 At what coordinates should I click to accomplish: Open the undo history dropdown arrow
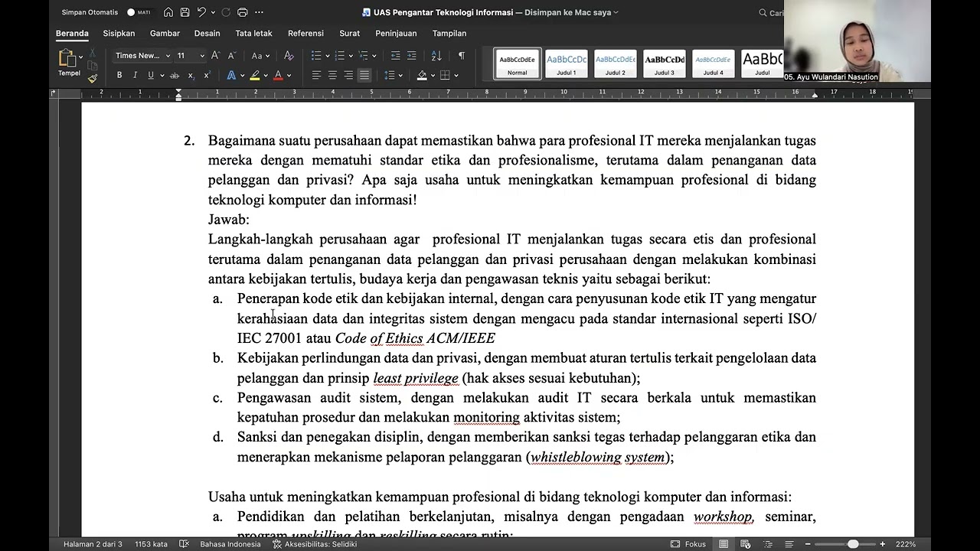pos(212,12)
